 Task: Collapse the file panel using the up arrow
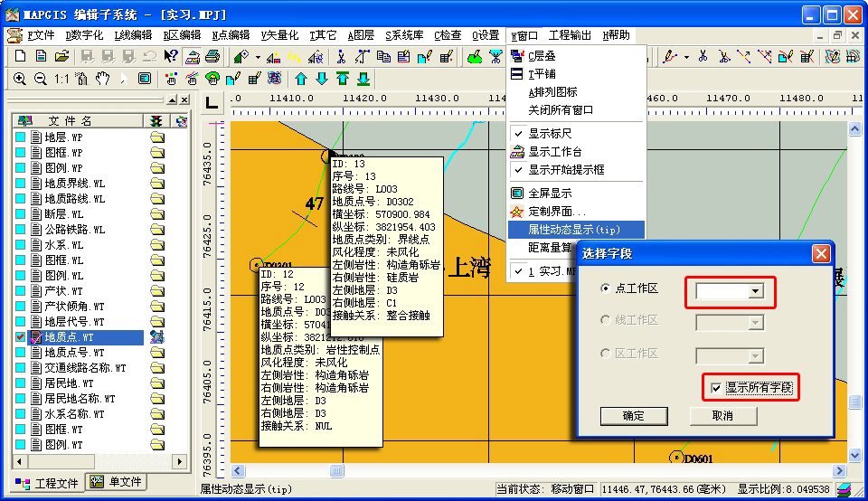coord(172,99)
